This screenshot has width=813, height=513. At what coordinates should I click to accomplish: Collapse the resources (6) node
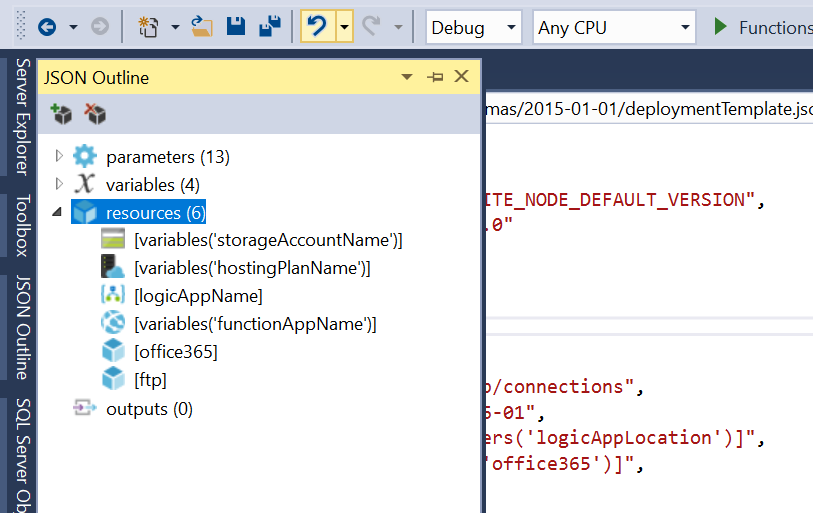click(57, 213)
